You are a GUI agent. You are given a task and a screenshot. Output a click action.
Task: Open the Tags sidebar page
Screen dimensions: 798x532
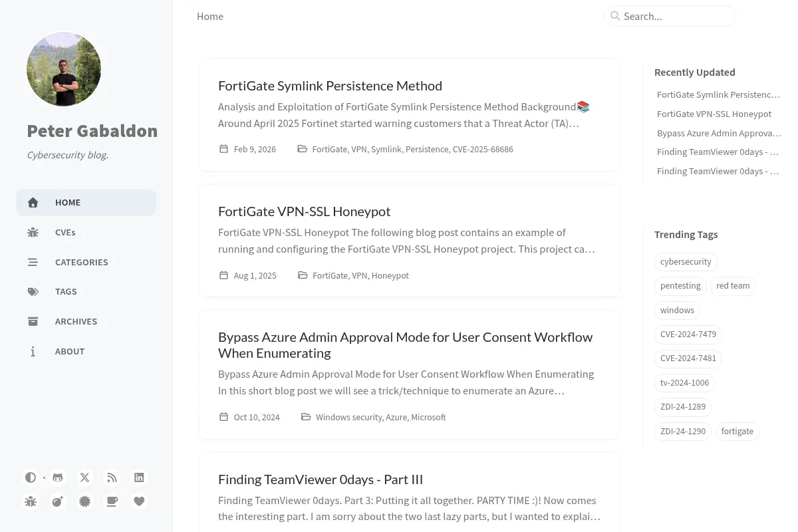pyautogui.click(x=86, y=291)
